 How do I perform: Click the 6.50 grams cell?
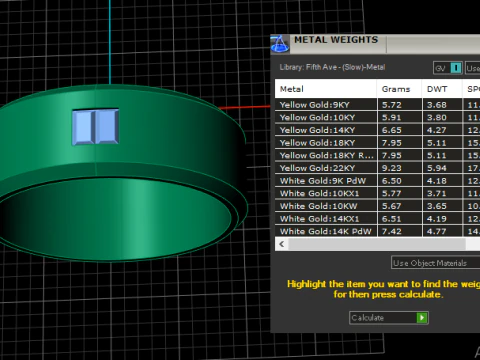399,181
